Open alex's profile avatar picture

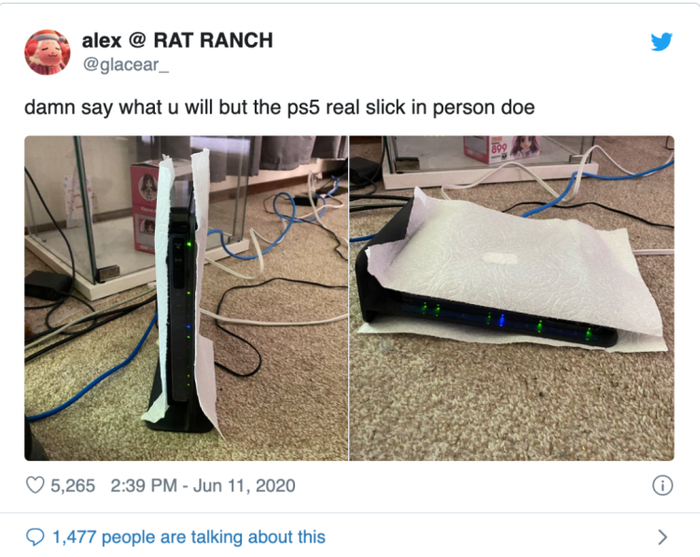click(47, 52)
